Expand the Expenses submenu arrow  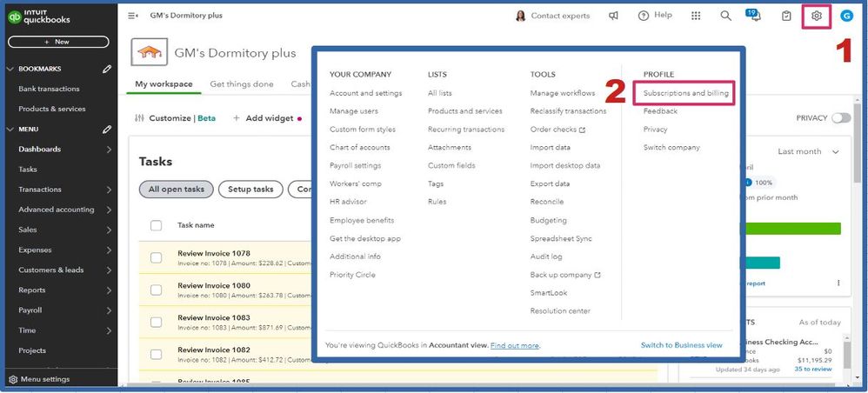pyautogui.click(x=109, y=250)
